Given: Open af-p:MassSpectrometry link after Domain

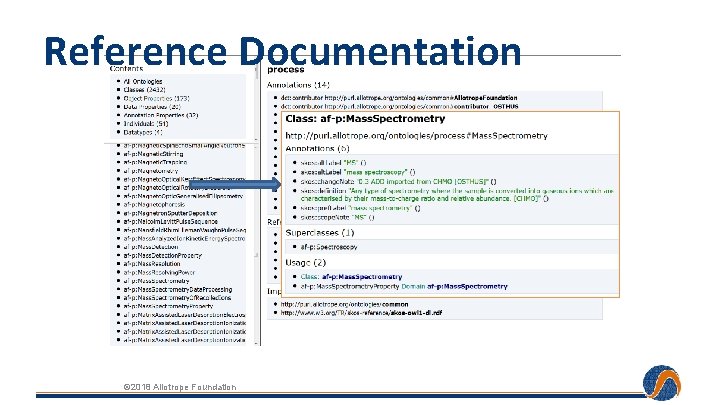Looking at the screenshot, I should 467,287.
